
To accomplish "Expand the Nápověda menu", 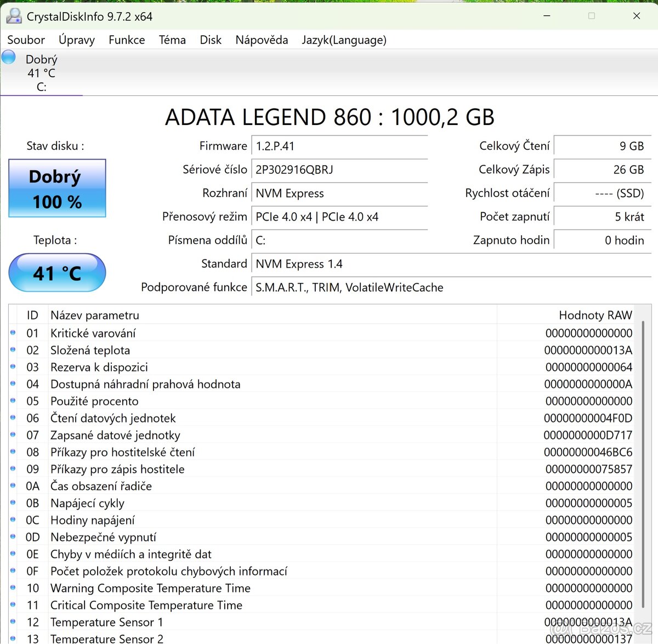I will (262, 39).
